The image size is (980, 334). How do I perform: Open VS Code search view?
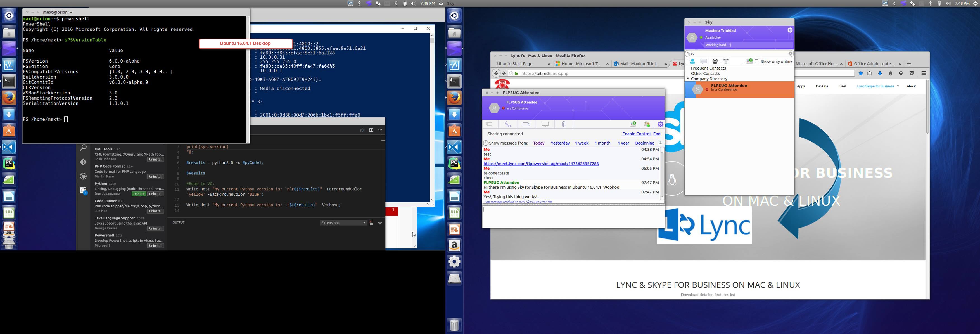(83, 148)
